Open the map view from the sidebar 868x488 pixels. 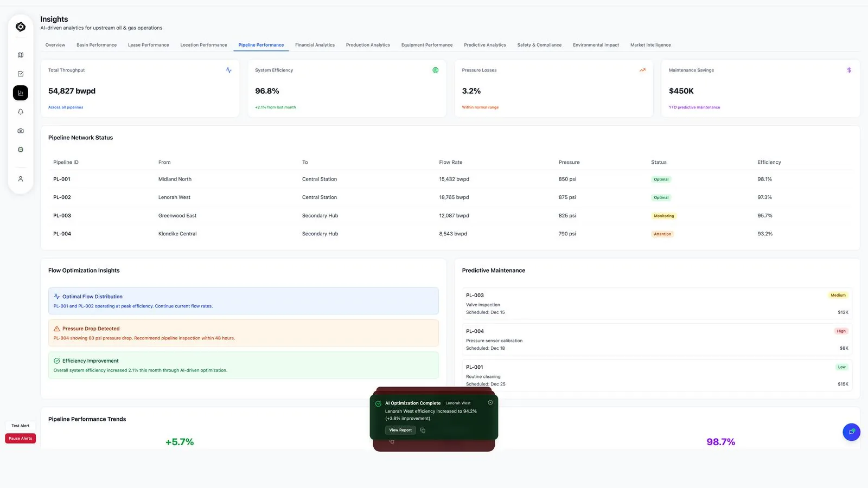point(21,55)
